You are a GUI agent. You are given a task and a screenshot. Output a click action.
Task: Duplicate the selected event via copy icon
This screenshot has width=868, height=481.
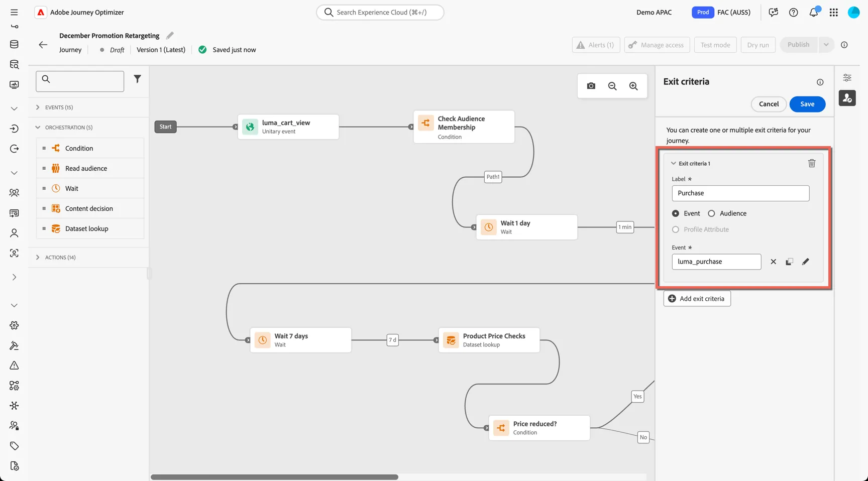(789, 262)
